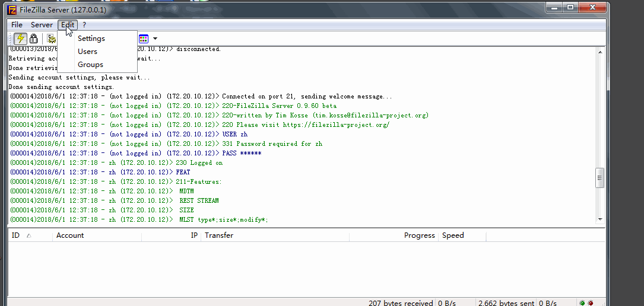Click the green status light indicator
Screen dimensions: 644x306
tap(582, 303)
